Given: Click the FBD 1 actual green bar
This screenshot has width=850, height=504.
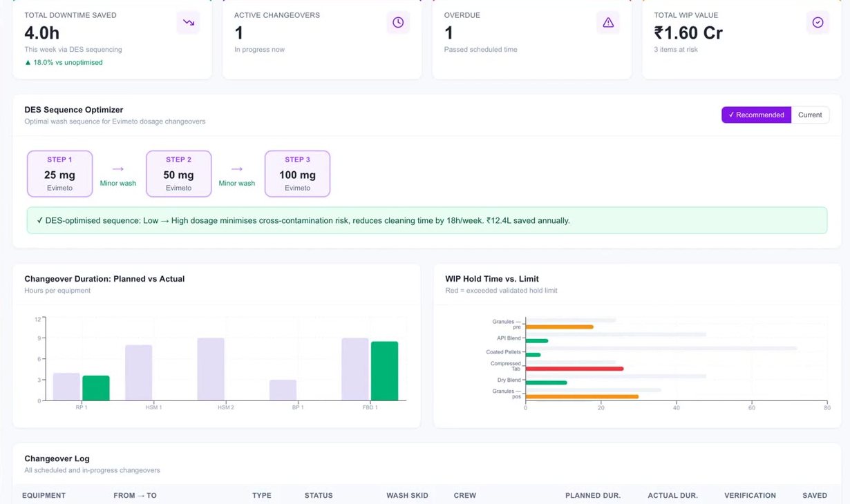Looking at the screenshot, I should click(x=384, y=371).
